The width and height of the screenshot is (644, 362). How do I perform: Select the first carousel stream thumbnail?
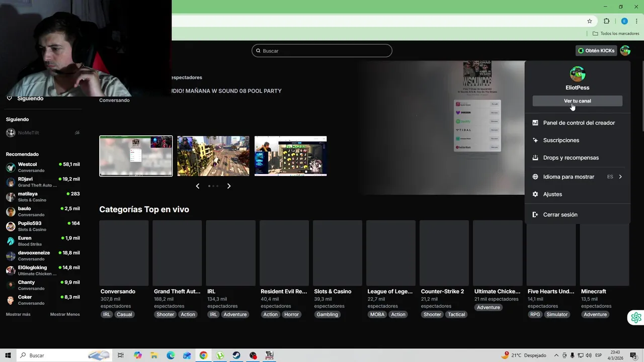pos(136,156)
